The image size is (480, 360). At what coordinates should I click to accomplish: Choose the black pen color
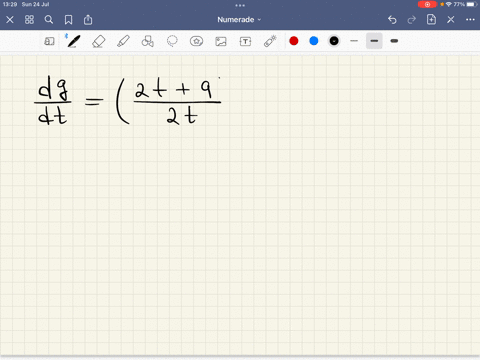334,41
